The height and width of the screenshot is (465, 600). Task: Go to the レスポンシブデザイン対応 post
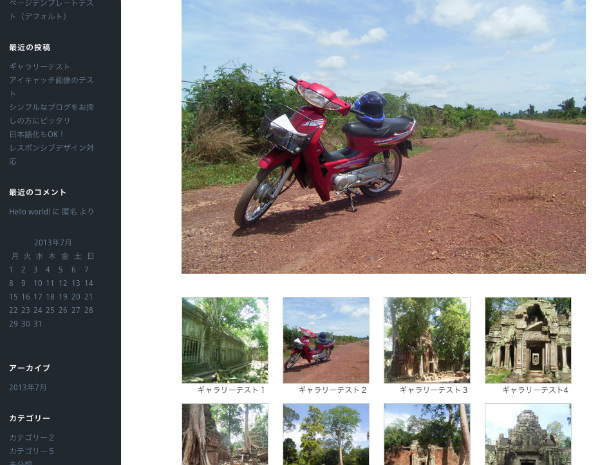pos(51,148)
